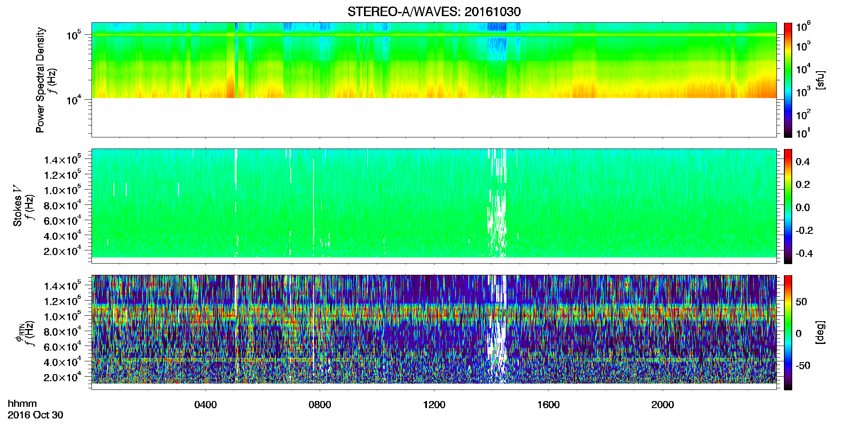Click the 2.0×10^4 tick in phi RTN panel
This screenshot has height=447, width=868.
pyautogui.click(x=63, y=377)
